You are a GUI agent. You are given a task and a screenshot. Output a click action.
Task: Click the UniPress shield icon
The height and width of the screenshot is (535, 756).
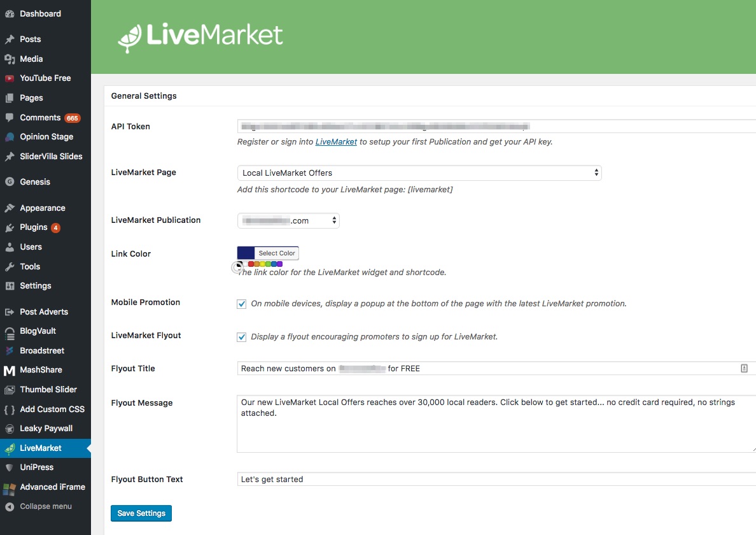(x=9, y=467)
